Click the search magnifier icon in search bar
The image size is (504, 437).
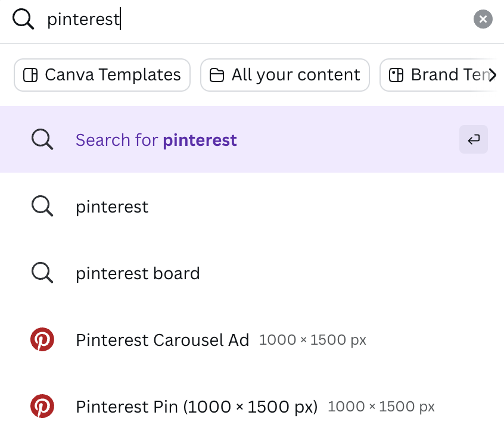coord(23,19)
